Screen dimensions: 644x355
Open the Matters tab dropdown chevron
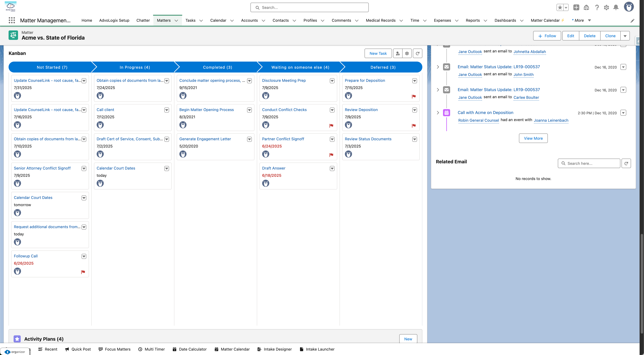[176, 21]
